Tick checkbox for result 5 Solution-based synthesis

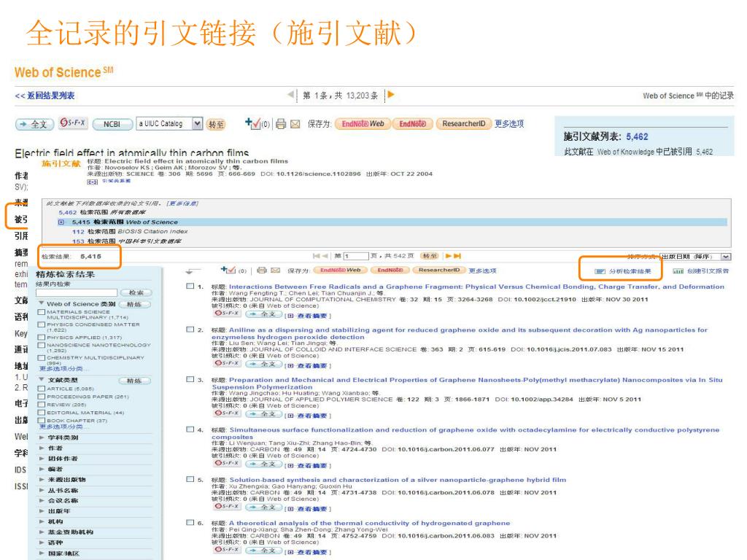click(x=190, y=479)
